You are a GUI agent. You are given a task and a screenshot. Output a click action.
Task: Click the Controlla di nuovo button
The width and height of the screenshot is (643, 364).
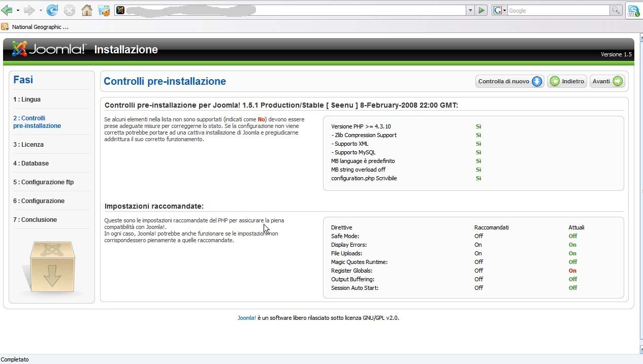pos(510,81)
